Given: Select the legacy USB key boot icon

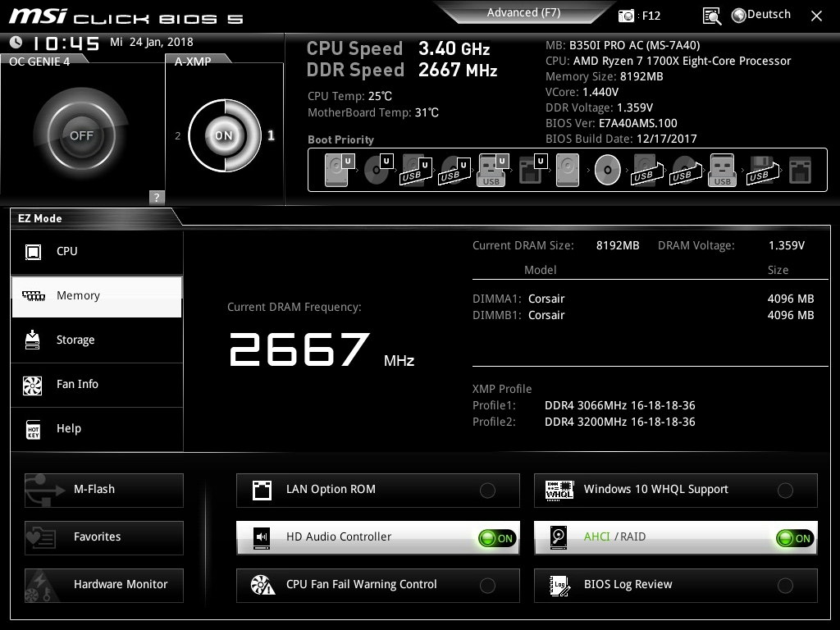Looking at the screenshot, I should [722, 170].
